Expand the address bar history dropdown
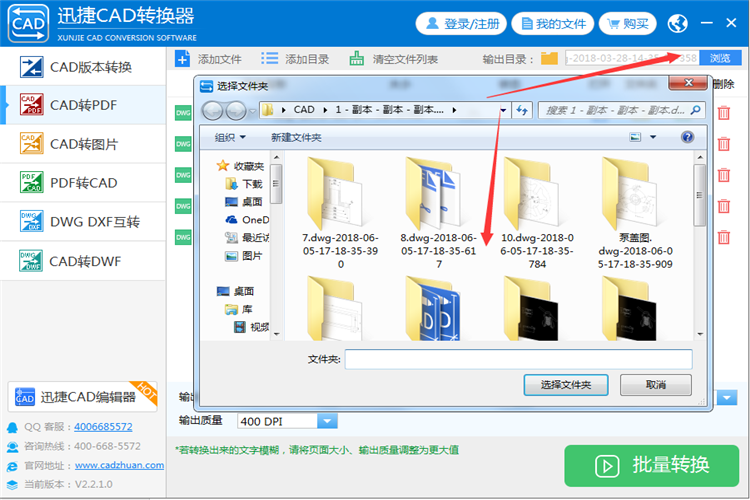Viewport: 750px width, 500px height. point(503,111)
